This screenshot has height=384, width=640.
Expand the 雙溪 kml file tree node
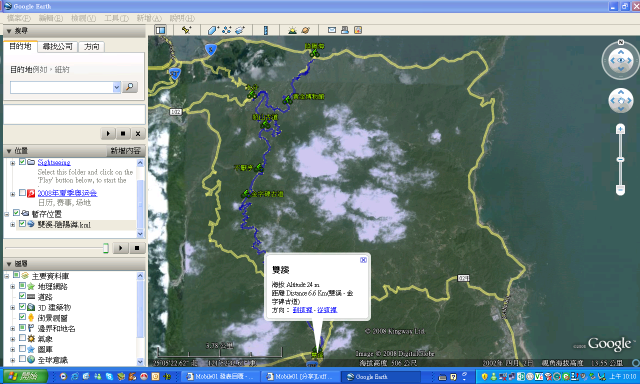(x=13, y=224)
